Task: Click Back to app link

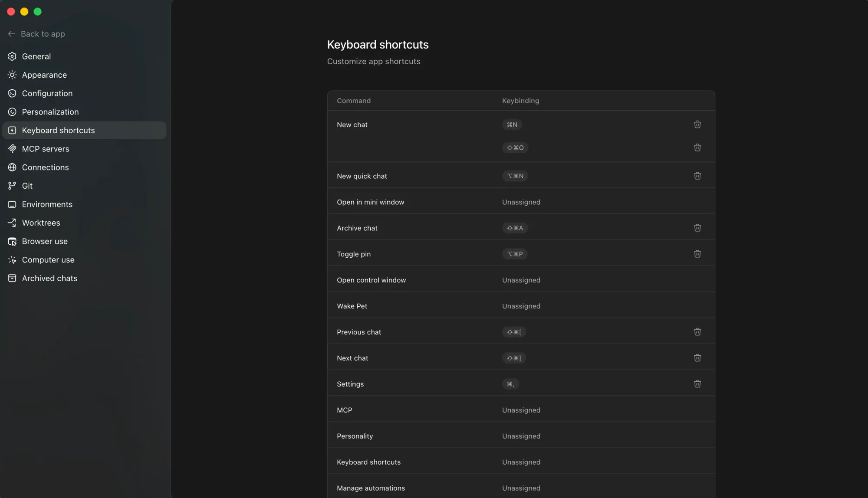Action: point(36,34)
